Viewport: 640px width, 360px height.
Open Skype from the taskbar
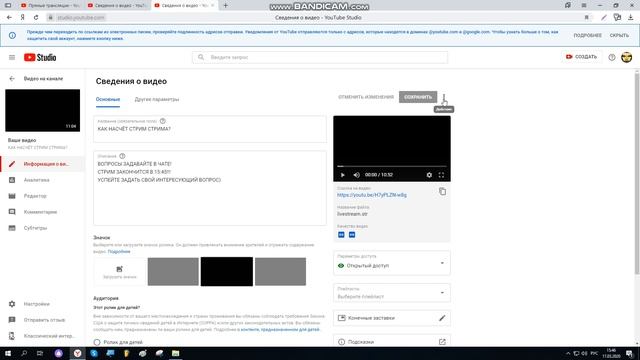(94, 353)
